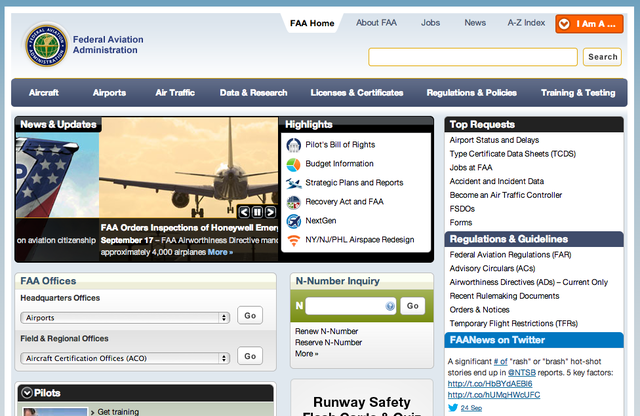Open the Aircraft Certification Offices dropdown
Viewport: 640px width, 416px height.
pyautogui.click(x=125, y=358)
